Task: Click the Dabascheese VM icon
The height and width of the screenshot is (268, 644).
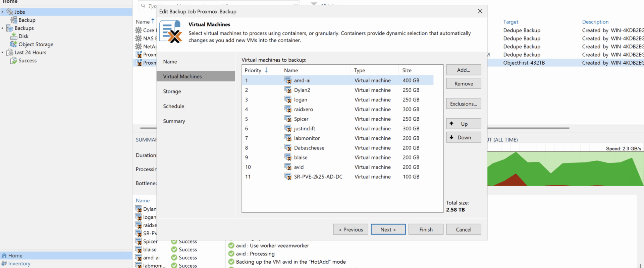Action: (288, 148)
